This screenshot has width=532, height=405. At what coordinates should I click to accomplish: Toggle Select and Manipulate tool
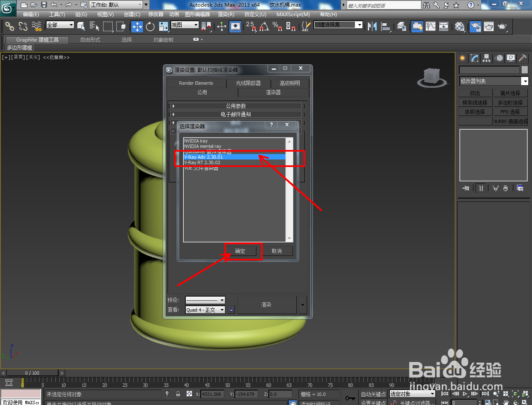tap(222, 27)
